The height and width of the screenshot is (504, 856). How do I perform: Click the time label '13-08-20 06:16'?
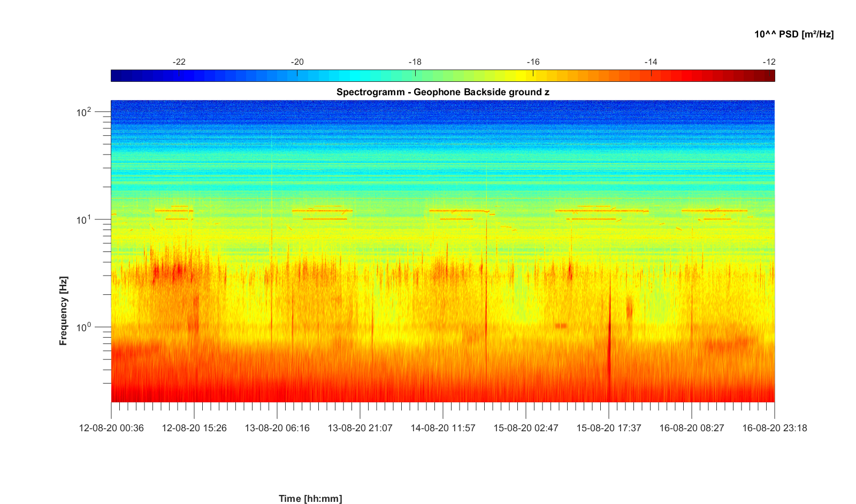click(x=277, y=428)
